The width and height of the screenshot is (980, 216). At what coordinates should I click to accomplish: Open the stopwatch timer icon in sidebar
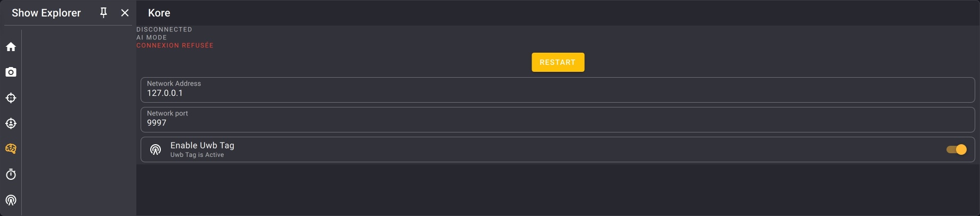[11, 175]
